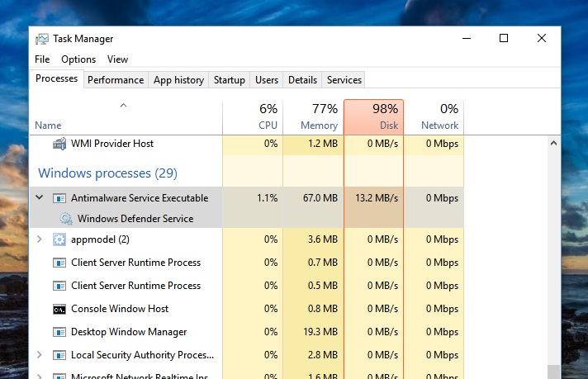Open the File menu
Viewport: 588px width, 379px height.
pos(42,59)
